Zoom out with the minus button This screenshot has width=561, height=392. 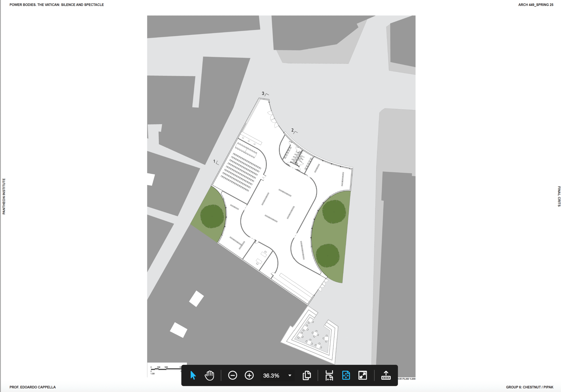[x=232, y=375]
